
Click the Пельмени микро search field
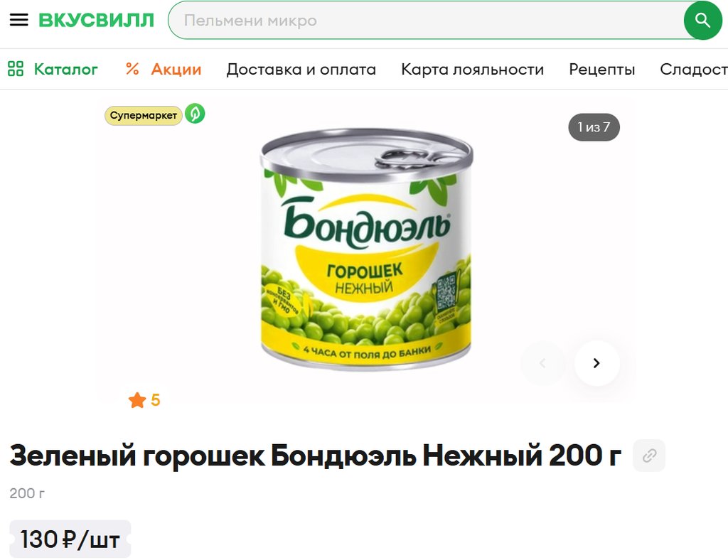[425, 21]
